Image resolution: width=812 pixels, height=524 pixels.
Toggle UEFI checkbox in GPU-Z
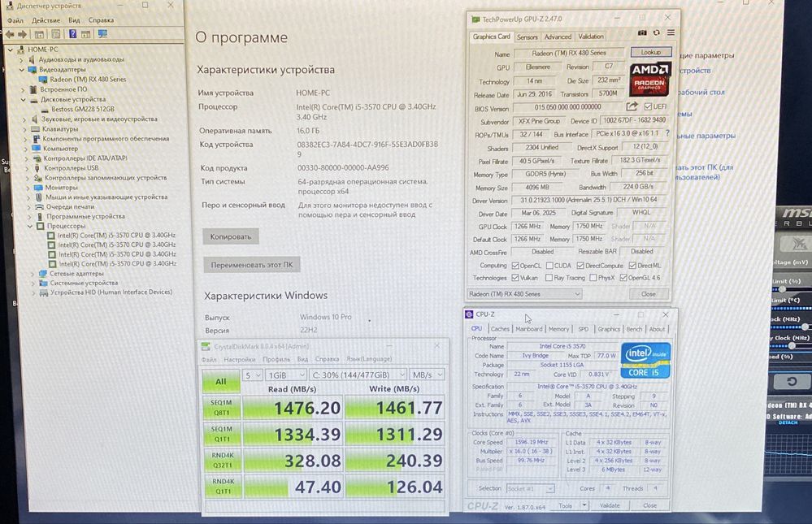[648, 106]
